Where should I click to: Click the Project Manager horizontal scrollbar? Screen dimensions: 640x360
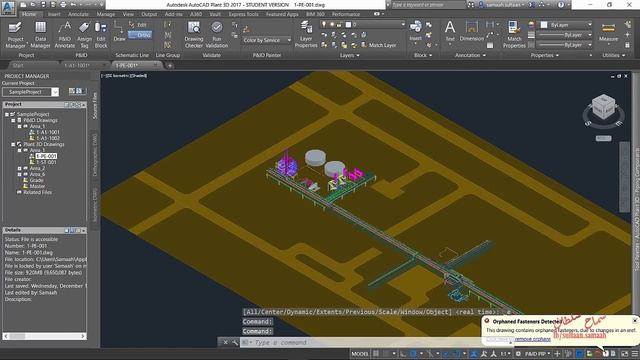click(44, 336)
